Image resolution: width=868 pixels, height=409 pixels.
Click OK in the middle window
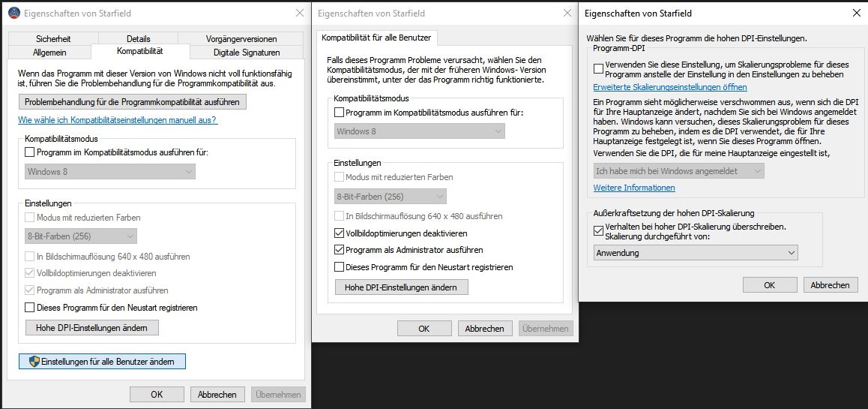tap(424, 328)
